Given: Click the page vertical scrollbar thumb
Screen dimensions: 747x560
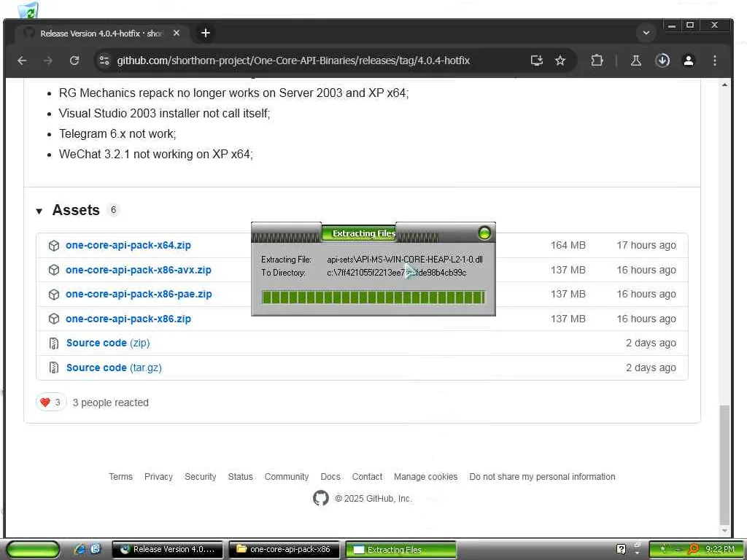Looking at the screenshot, I should click(724, 464).
